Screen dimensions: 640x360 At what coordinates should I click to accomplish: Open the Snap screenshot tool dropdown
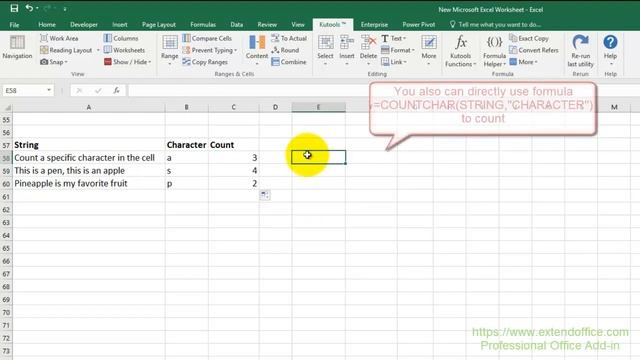pyautogui.click(x=54, y=62)
